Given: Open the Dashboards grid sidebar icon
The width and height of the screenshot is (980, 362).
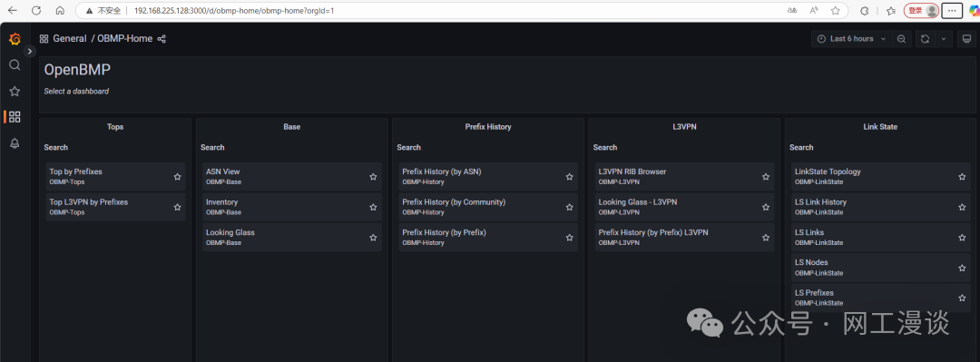Looking at the screenshot, I should (15, 117).
